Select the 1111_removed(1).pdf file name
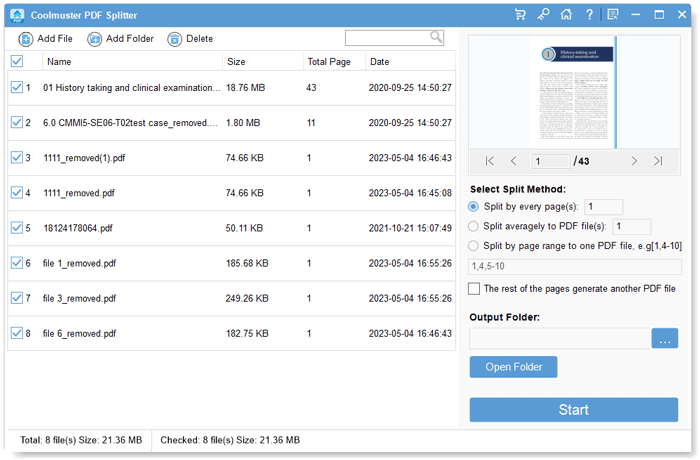This screenshot has height=460, width=700. click(x=84, y=158)
